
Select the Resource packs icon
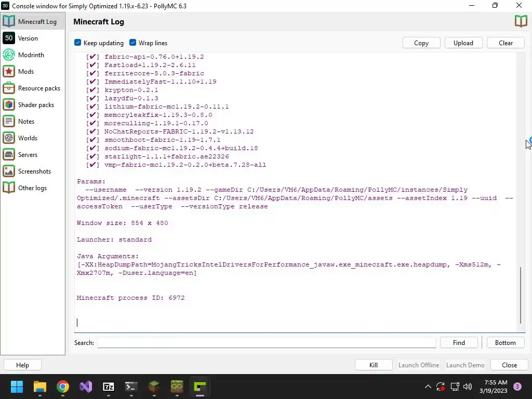9,88
